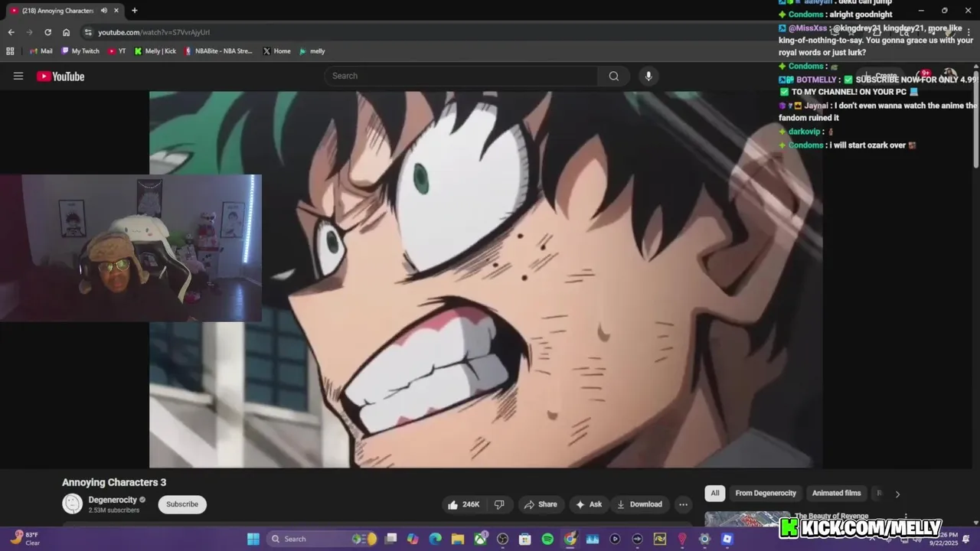Click the browser home icon
Screen dimensions: 980x551
[66, 32]
